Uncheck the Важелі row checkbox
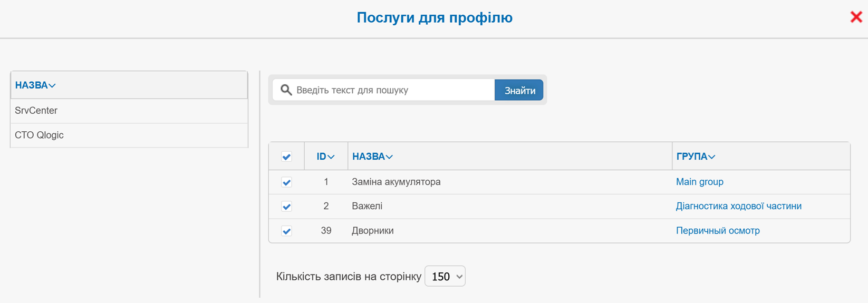Image resolution: width=868 pixels, height=303 pixels. (x=286, y=207)
